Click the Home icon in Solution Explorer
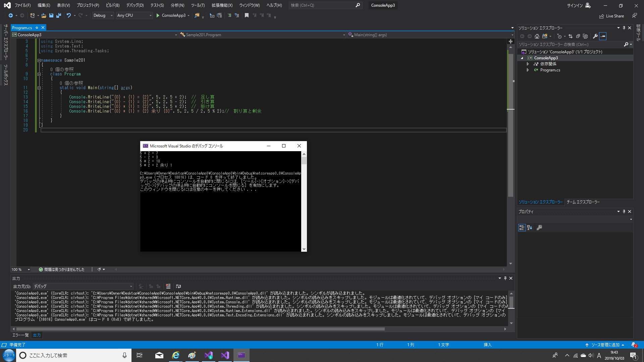The width and height of the screenshot is (644, 362). click(537, 36)
